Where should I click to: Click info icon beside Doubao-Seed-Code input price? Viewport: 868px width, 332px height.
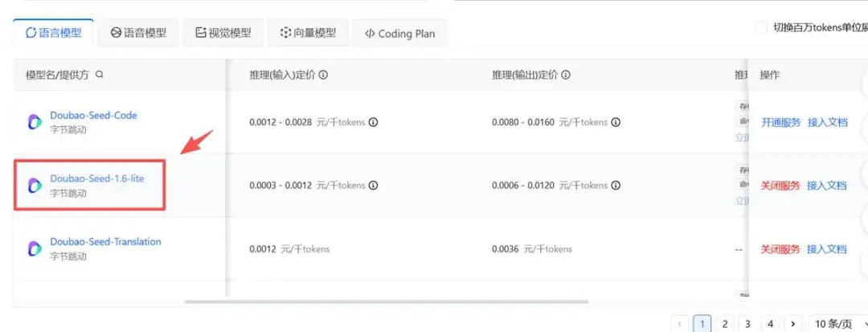click(x=374, y=123)
